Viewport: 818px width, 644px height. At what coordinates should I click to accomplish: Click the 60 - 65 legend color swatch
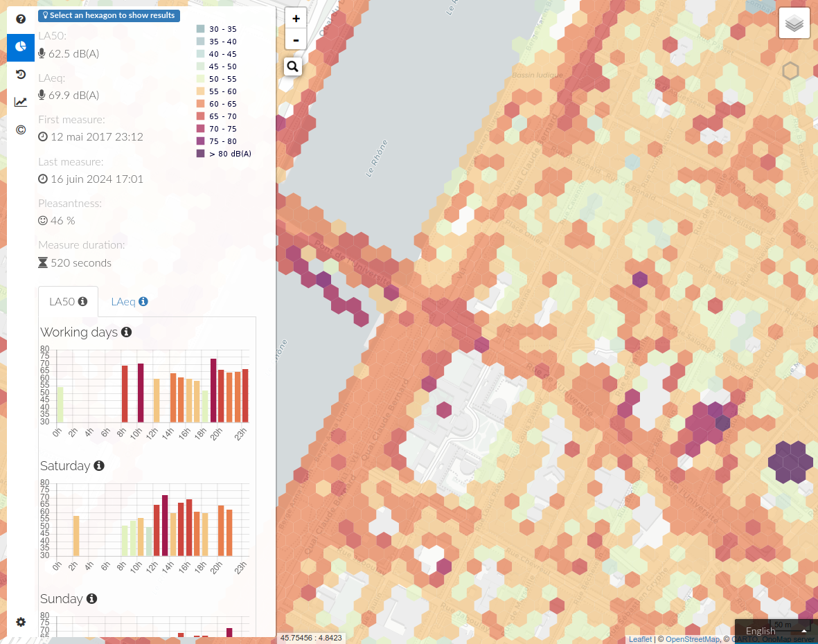point(200,104)
